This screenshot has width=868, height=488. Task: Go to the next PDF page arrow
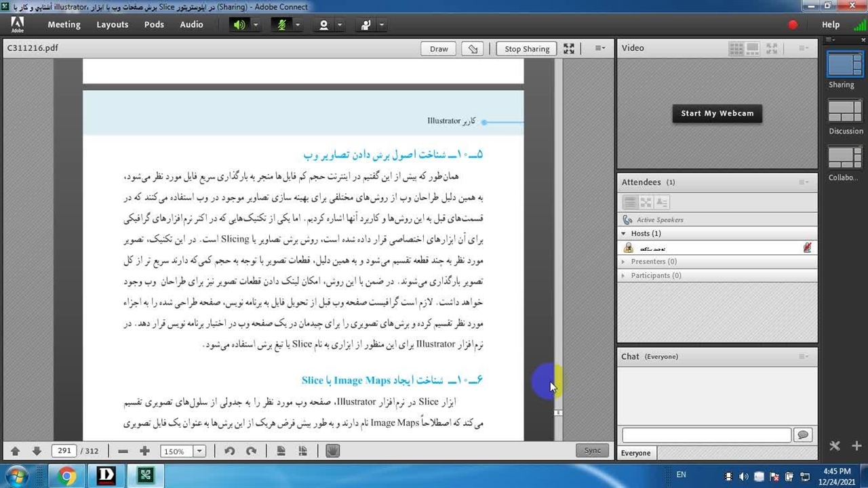tap(37, 451)
